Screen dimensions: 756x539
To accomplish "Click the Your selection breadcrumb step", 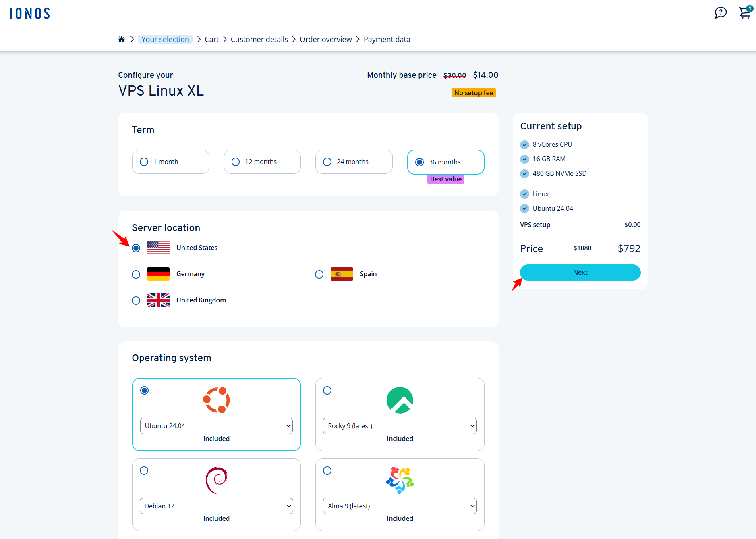I will [x=165, y=39].
